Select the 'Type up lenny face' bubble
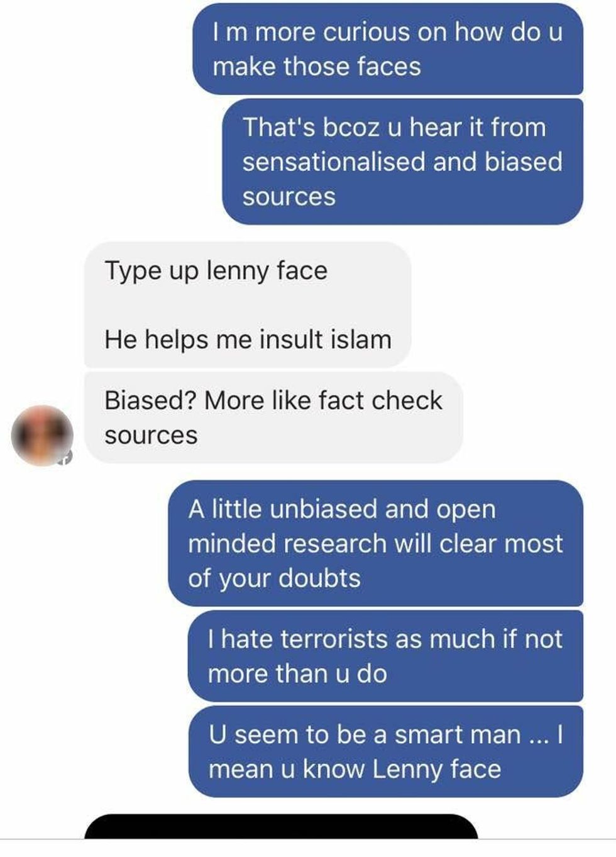Viewport: 616px width, 857px height. pos(248,305)
